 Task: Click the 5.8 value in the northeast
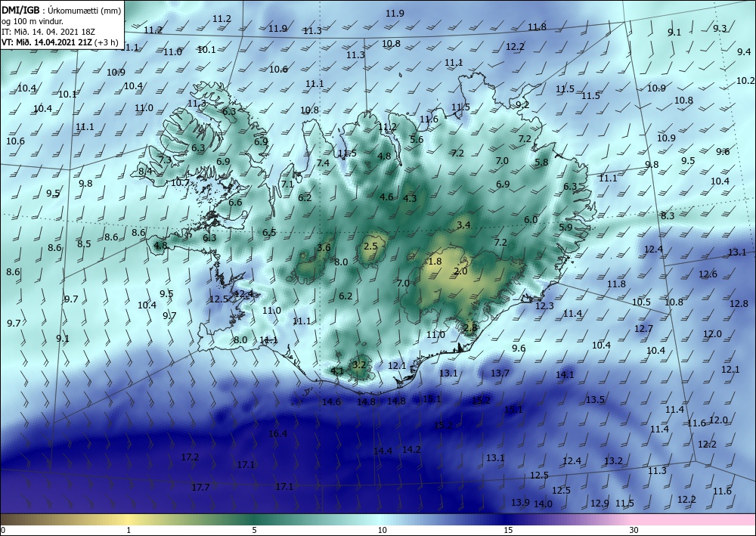542,163
